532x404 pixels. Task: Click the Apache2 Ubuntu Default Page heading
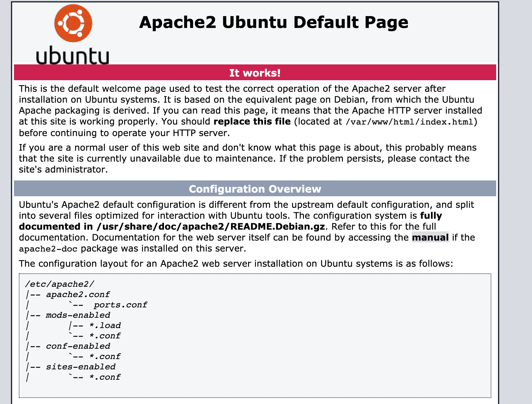274,22
